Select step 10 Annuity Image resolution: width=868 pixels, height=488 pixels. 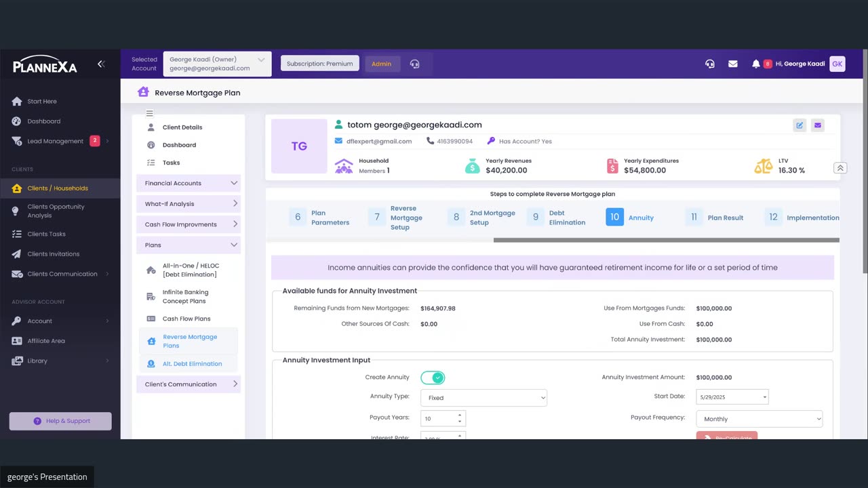tap(631, 218)
